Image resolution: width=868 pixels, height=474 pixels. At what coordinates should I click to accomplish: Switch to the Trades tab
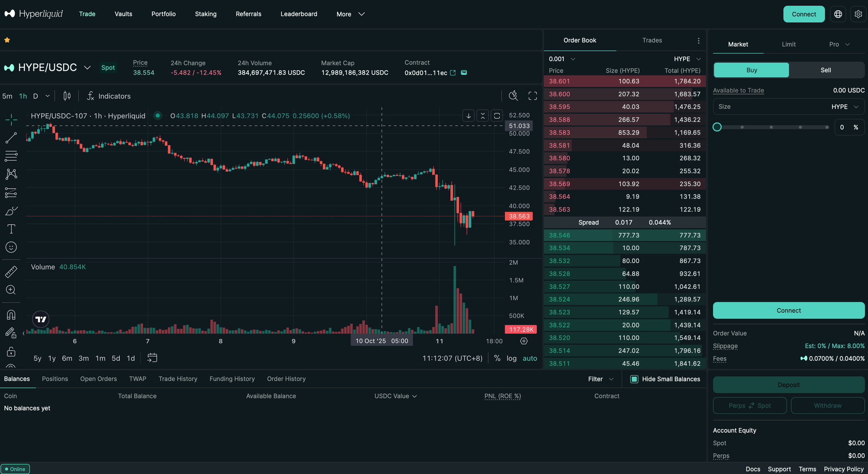(652, 40)
